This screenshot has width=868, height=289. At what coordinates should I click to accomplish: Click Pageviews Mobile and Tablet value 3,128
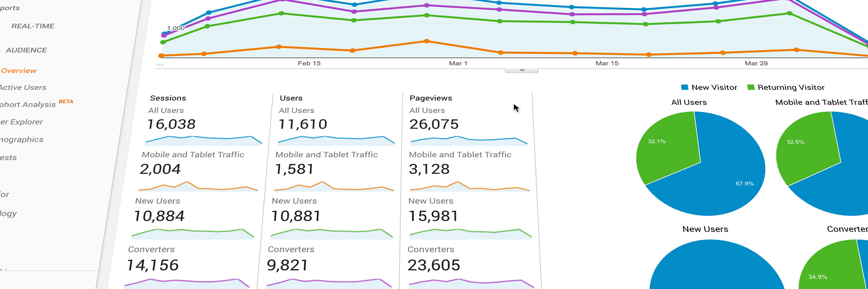[x=429, y=169]
